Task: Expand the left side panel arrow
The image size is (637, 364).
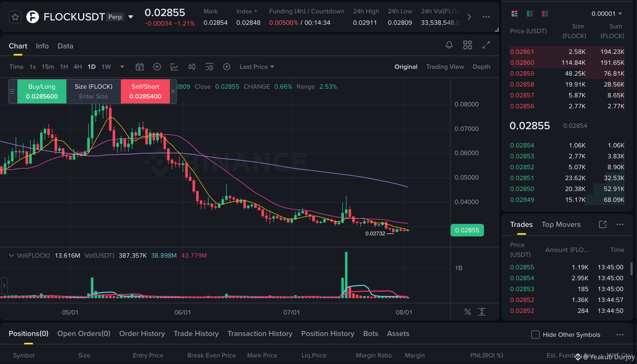Action: tap(4, 286)
